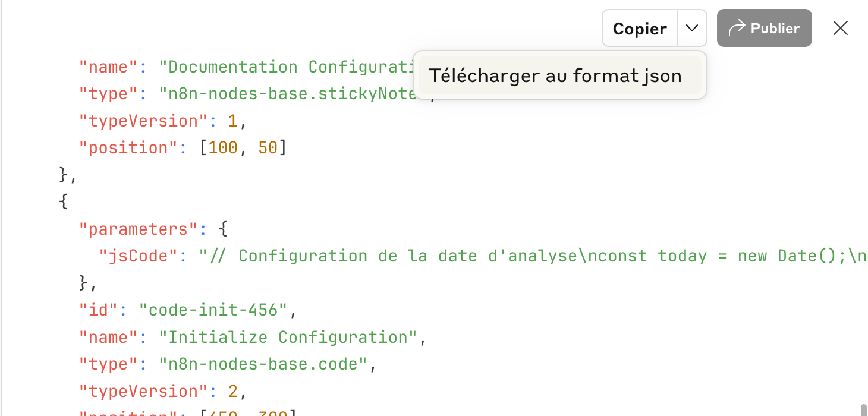Click the number 50 in position array
This screenshot has height=416, width=868.
tap(268, 148)
